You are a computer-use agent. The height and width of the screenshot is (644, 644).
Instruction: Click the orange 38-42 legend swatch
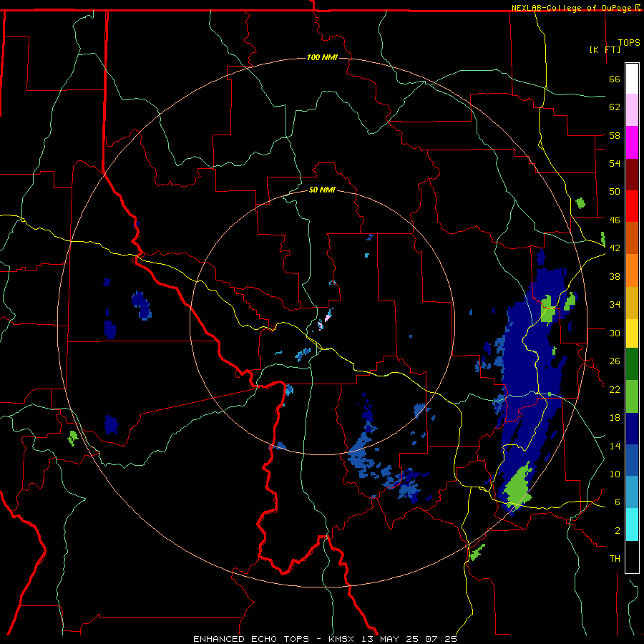pos(632,270)
